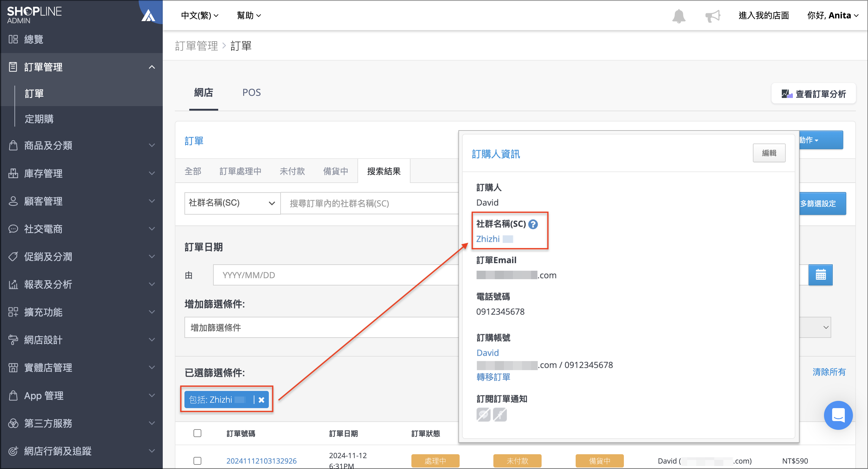The image size is (868, 469).
Task: Click the 未付款 payment status badge in the order row
Action: (517, 461)
